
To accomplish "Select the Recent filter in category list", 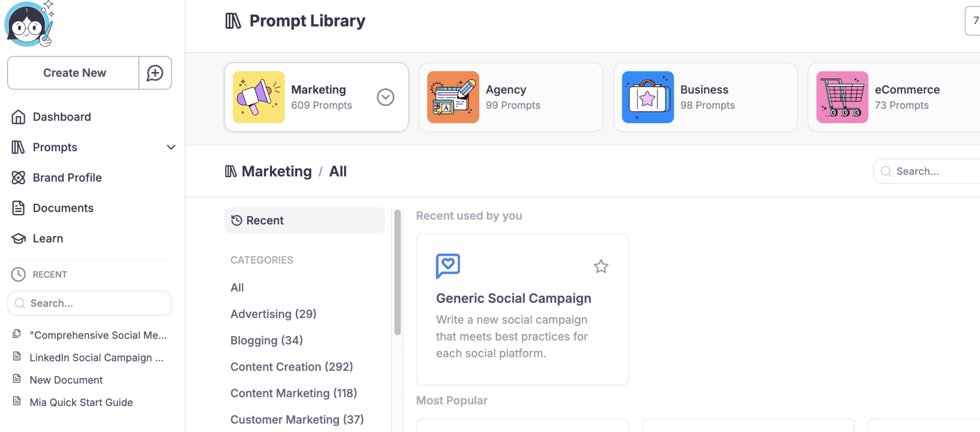I will [304, 221].
